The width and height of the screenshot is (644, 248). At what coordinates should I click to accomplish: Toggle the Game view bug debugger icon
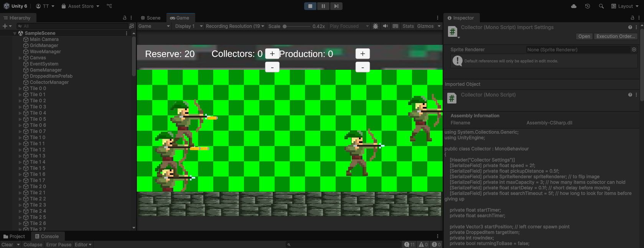(x=376, y=26)
